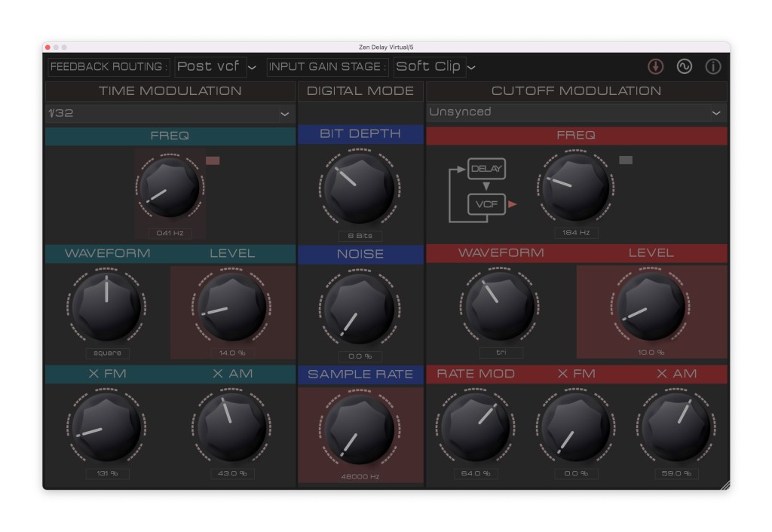Toggle the Cutoff Modulation FREQ LED indicator
Image resolution: width=772 pixels, height=532 pixels.
coord(626,160)
